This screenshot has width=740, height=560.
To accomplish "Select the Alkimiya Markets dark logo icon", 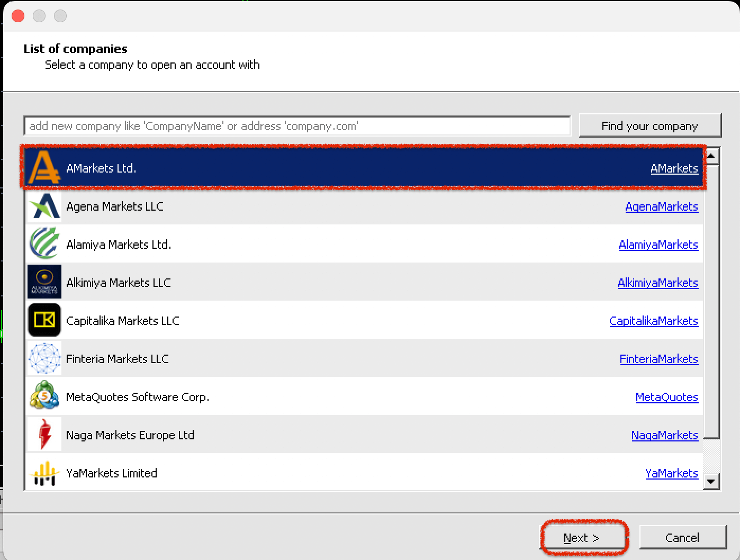I will (44, 282).
